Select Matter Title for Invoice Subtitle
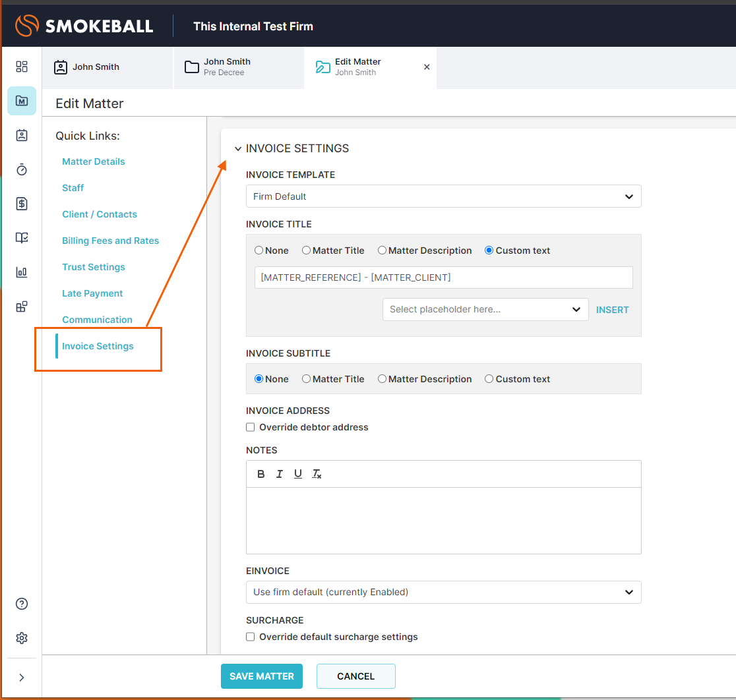 306,379
